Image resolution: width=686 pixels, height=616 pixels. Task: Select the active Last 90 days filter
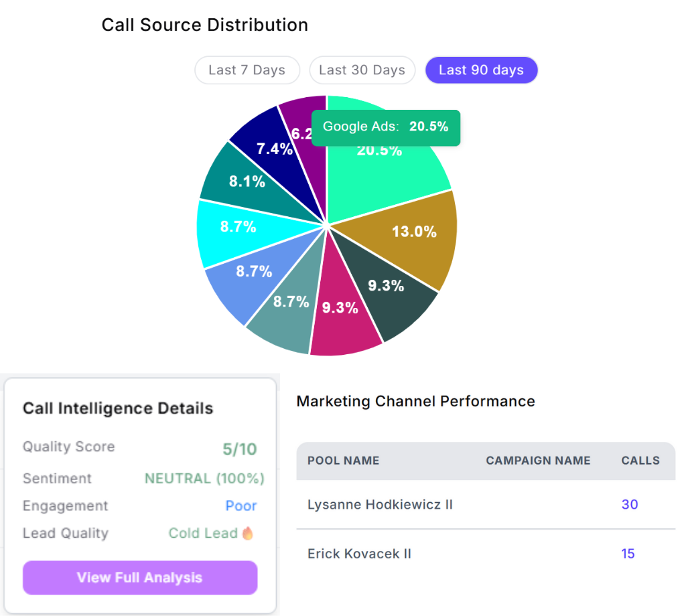pos(481,70)
